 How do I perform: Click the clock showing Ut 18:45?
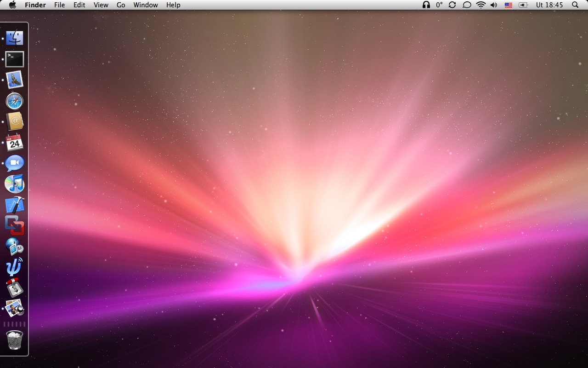point(549,5)
